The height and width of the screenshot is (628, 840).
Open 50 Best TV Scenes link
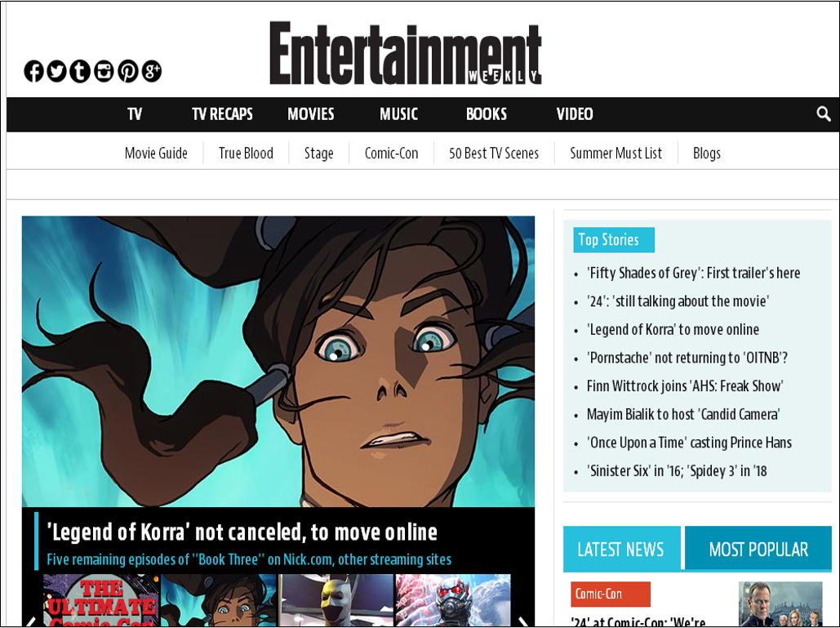click(x=494, y=154)
